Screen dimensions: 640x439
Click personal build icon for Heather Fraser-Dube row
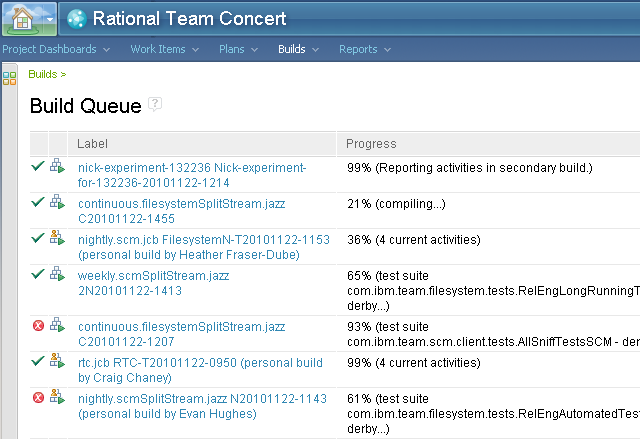point(58,237)
